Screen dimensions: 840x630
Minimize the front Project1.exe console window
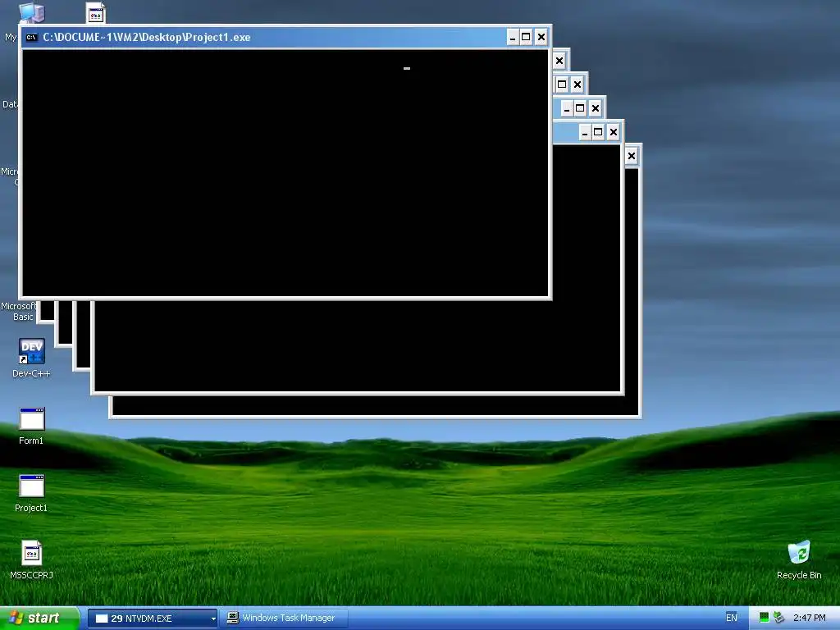click(513, 37)
